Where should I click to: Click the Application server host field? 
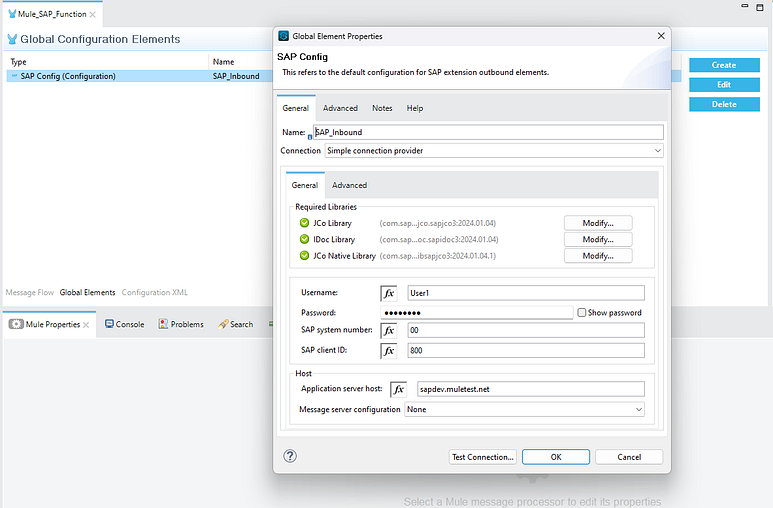530,389
